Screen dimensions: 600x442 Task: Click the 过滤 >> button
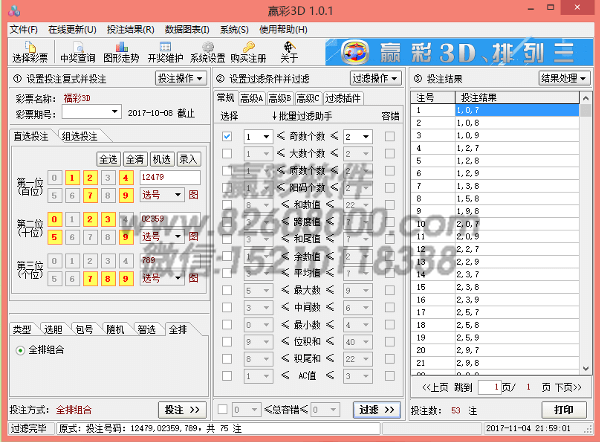point(377,410)
